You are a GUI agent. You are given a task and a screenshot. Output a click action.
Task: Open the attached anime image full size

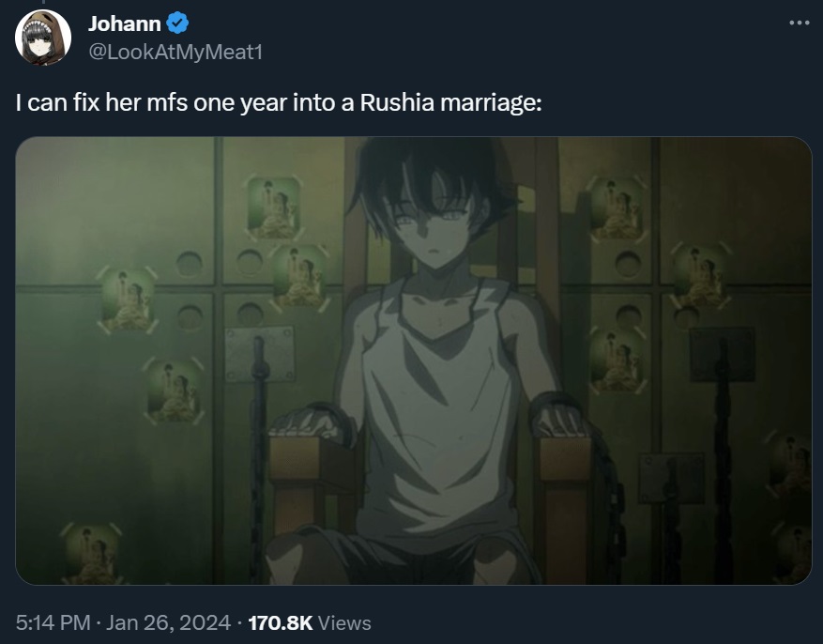414,360
